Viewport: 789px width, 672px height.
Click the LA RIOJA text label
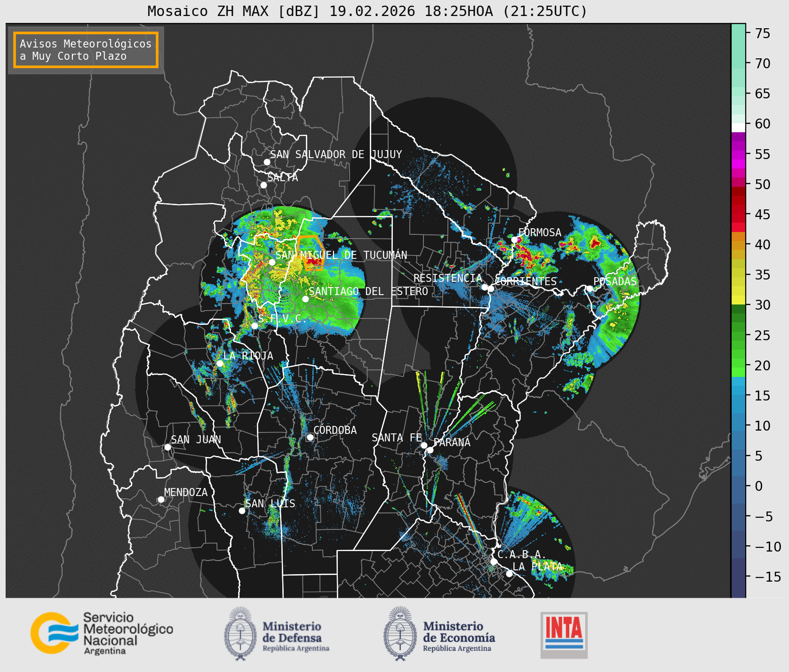click(248, 356)
